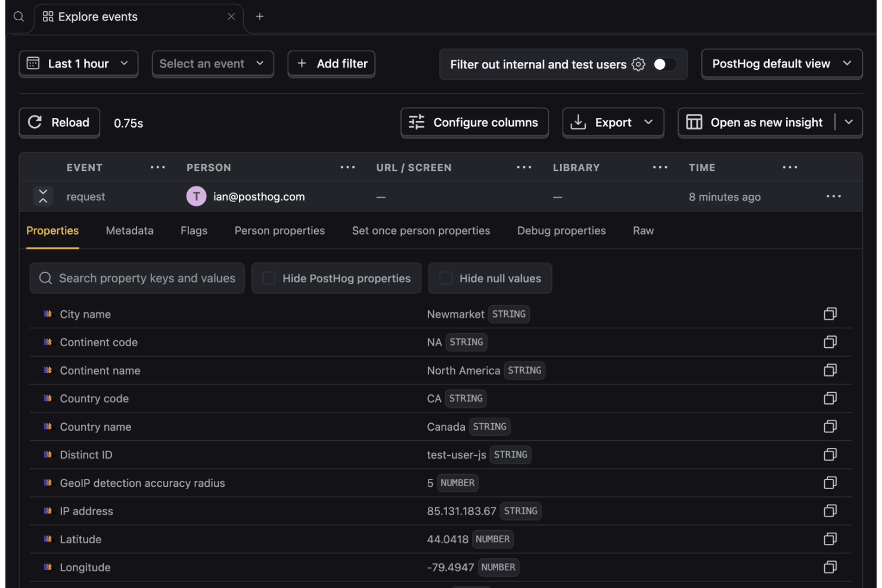Copy the Country code value
This screenshot has width=882, height=588.
point(830,398)
